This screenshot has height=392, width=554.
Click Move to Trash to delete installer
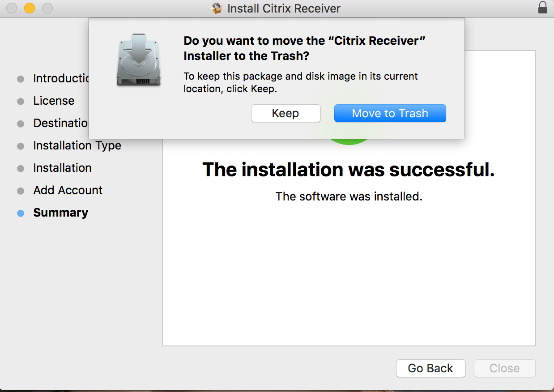390,113
